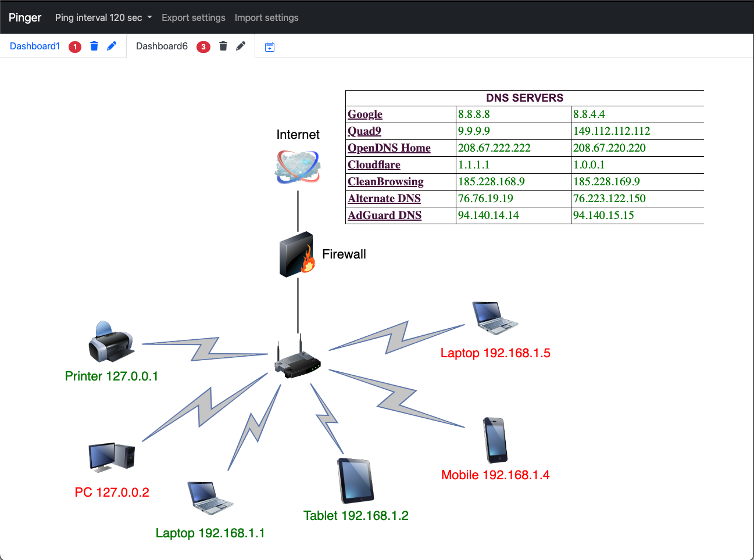Image resolution: width=754 pixels, height=560 pixels.
Task: Click Import settings in the navbar
Action: (266, 17)
